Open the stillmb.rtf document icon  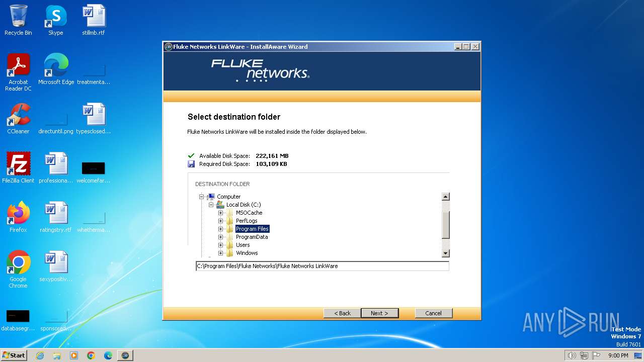pyautogui.click(x=93, y=20)
